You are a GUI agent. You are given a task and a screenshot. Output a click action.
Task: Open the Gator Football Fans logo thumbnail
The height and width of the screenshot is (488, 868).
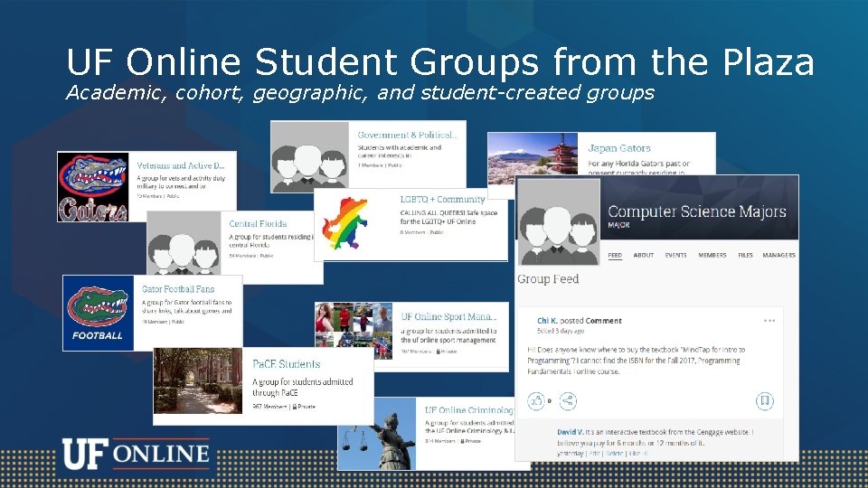tap(98, 313)
